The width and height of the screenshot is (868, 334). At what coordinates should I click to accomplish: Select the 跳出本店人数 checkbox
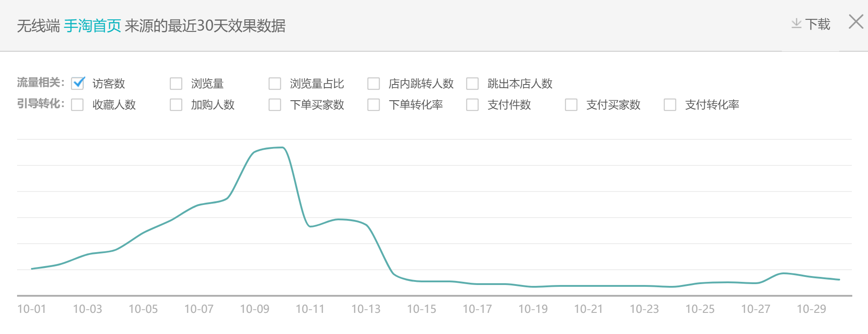coord(472,84)
